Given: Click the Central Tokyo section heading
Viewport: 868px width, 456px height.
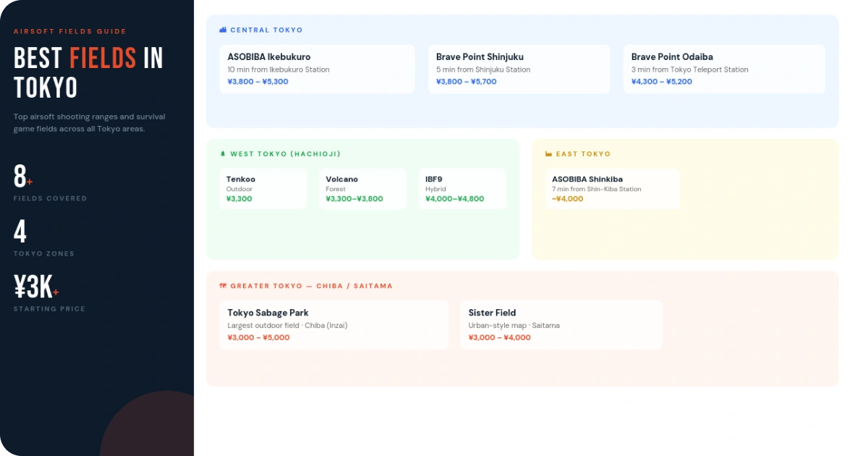Looking at the screenshot, I should click(266, 30).
